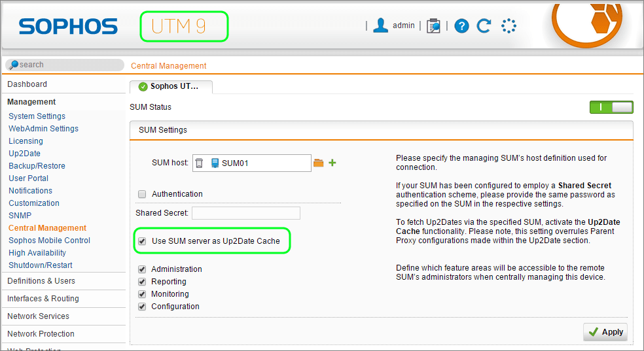
Task: Click the dotted circle activity icon
Action: [x=509, y=26]
